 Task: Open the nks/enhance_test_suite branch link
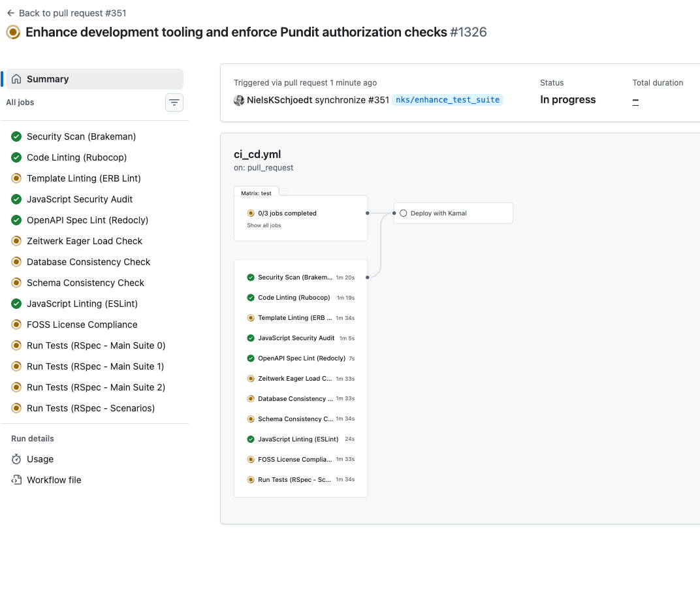(x=448, y=100)
